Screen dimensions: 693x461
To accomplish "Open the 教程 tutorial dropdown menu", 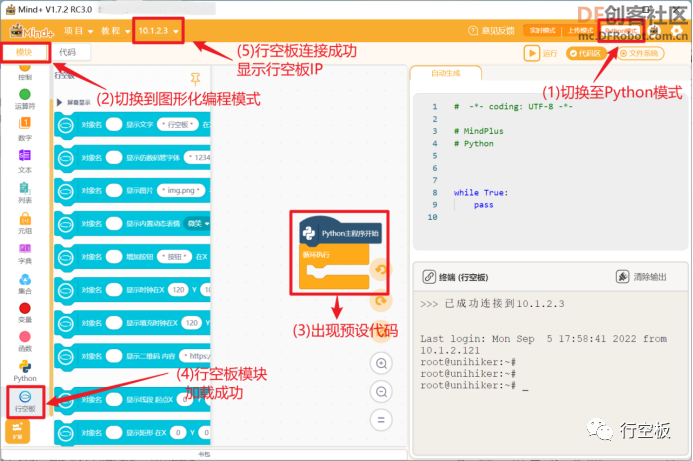I will pos(115,30).
